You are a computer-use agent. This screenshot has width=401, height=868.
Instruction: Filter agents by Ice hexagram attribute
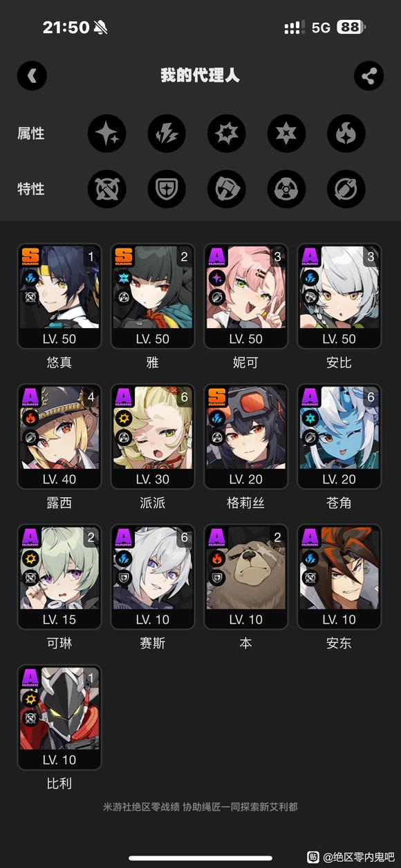click(287, 133)
